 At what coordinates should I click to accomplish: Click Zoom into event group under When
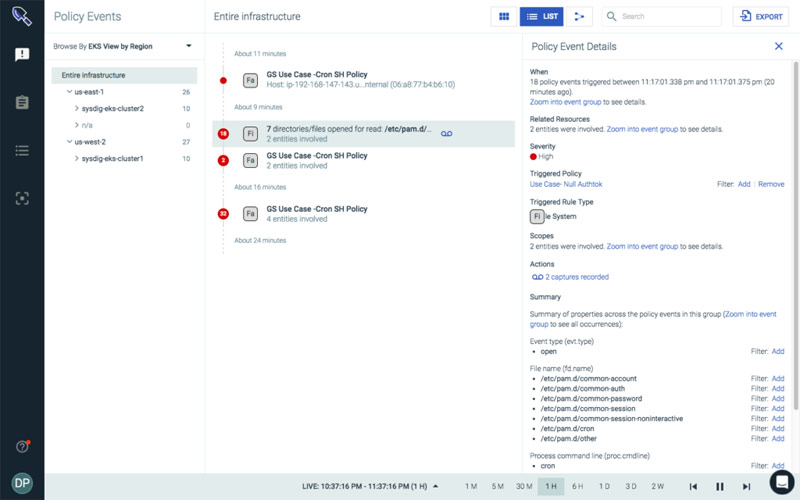point(565,102)
